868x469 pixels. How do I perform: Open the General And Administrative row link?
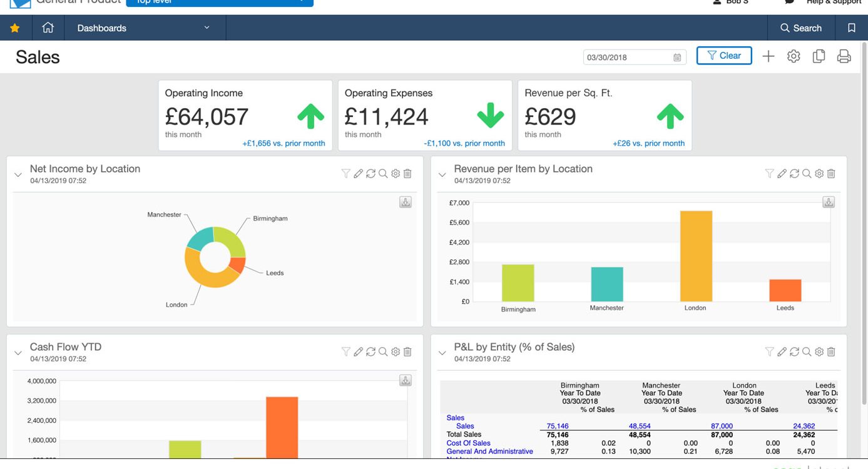tap(490, 451)
